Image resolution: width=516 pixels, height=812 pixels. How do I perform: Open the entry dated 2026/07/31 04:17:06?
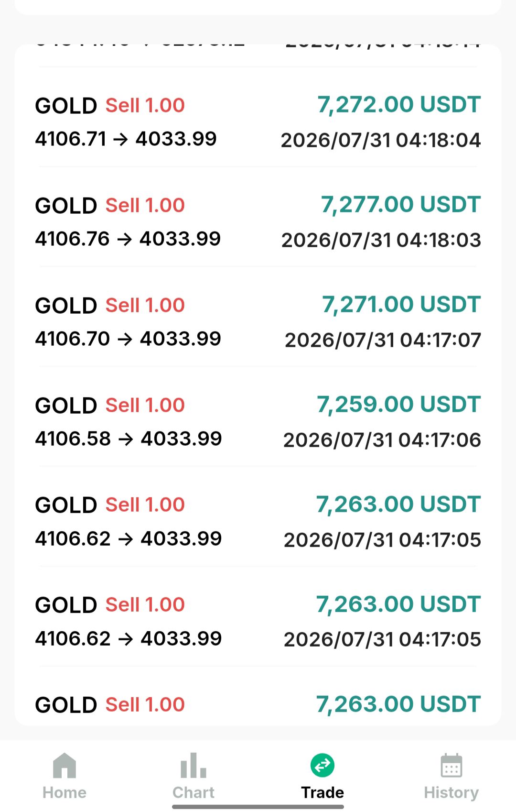pyautogui.click(x=382, y=440)
